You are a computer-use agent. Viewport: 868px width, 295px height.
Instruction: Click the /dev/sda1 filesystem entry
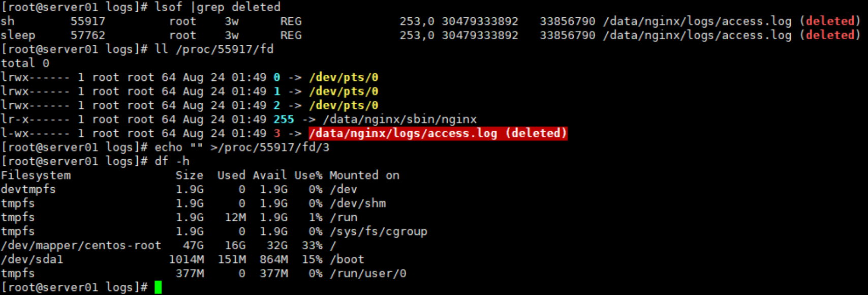pyautogui.click(x=32, y=259)
